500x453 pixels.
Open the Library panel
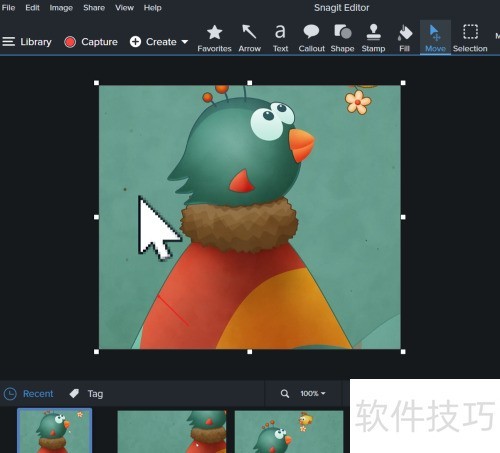click(27, 42)
